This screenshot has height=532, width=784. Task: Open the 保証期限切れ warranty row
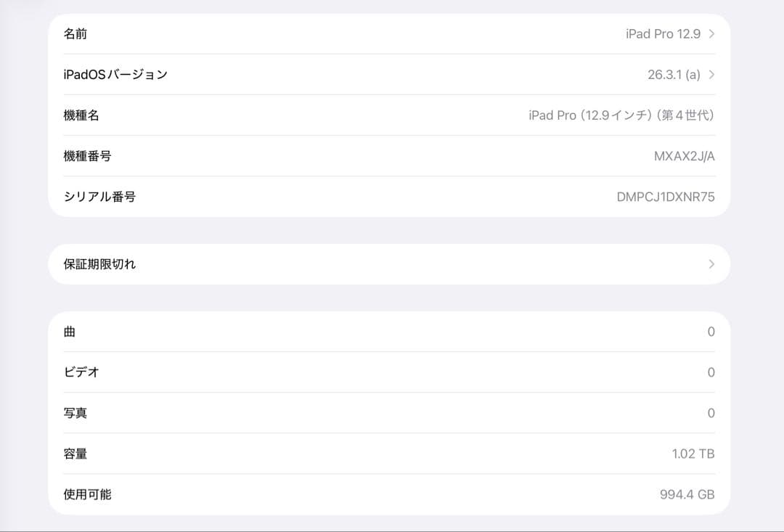(x=389, y=264)
